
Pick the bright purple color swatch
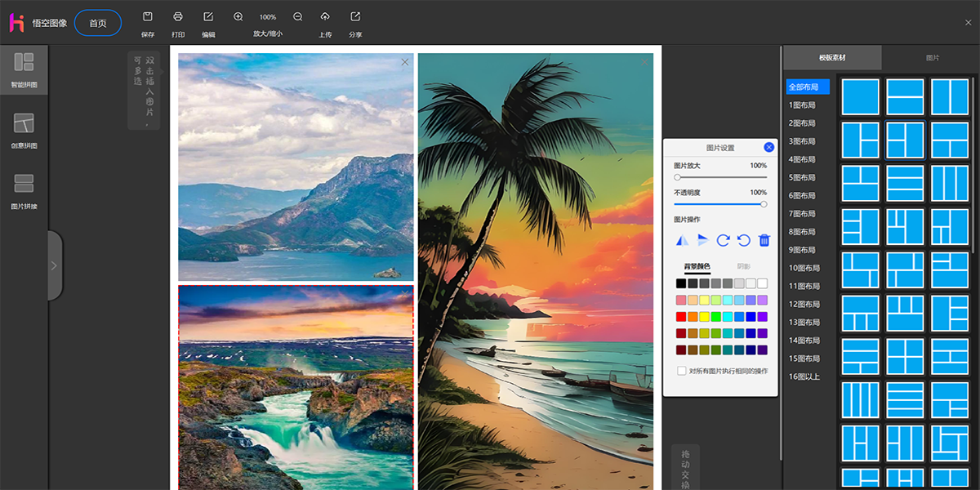762,317
